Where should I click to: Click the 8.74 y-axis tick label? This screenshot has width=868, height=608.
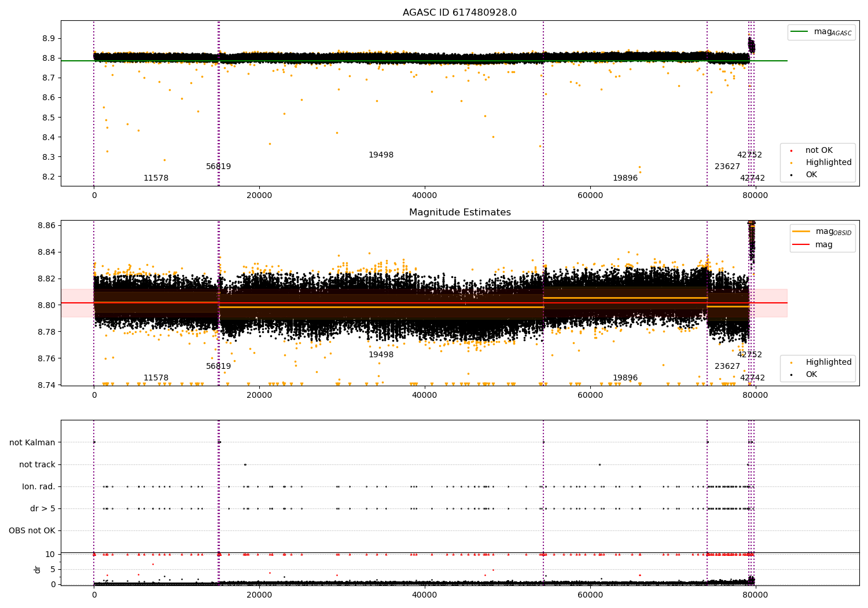[x=46, y=385]
